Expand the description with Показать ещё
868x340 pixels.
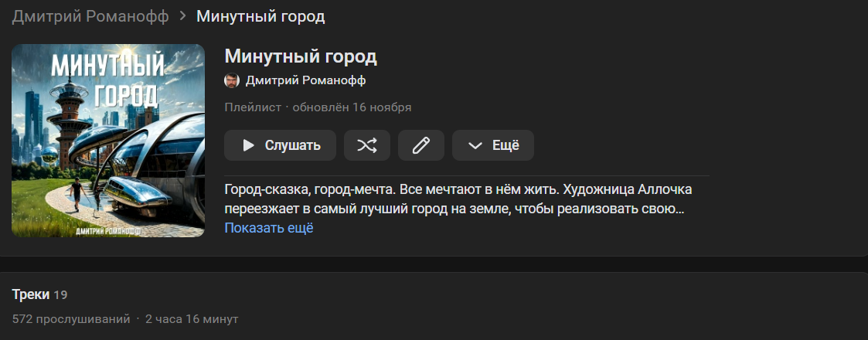pyautogui.click(x=269, y=228)
